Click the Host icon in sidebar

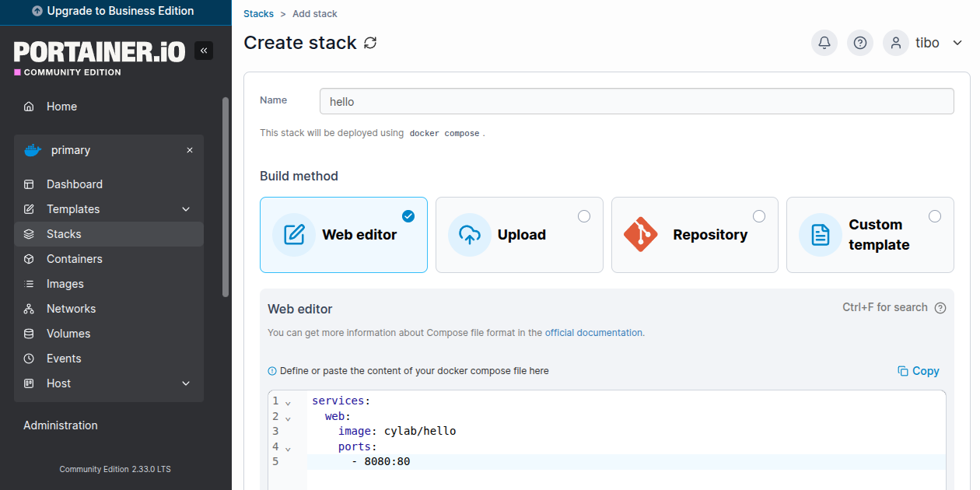[29, 383]
